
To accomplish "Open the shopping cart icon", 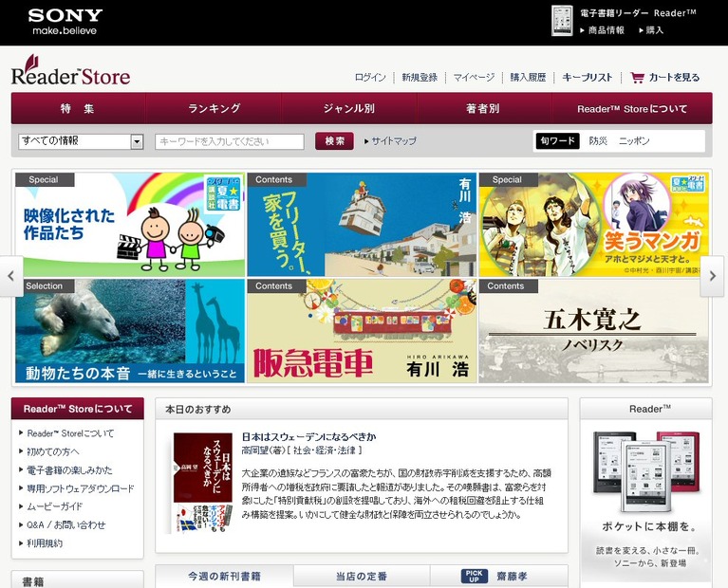I will (x=637, y=78).
